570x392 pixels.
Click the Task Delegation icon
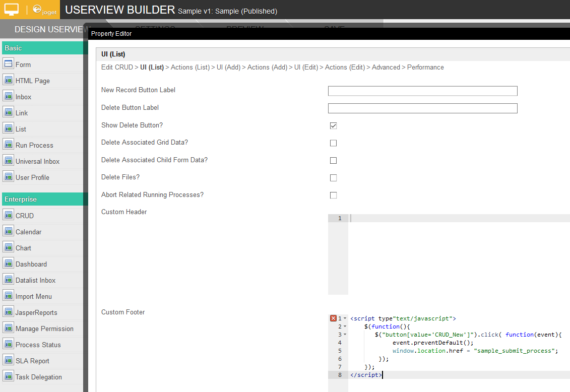(x=8, y=376)
